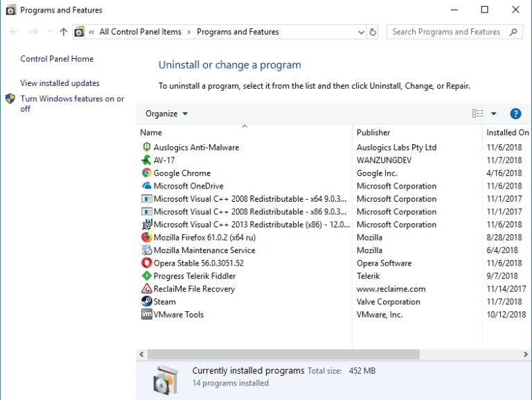Image resolution: width=532 pixels, height=400 pixels.
Task: Click the ReclaiMe File Recovery icon
Action: [147, 288]
